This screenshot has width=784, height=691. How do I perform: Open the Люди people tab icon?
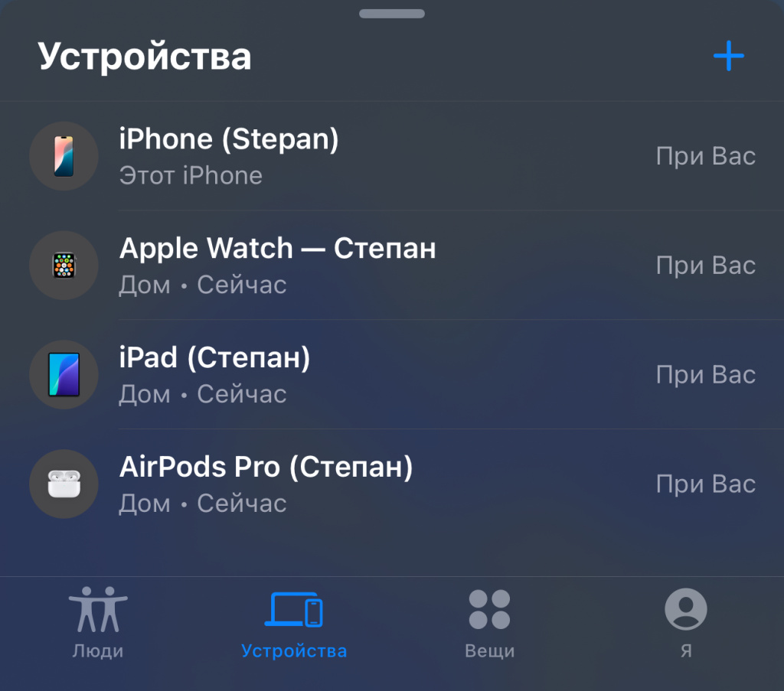98,609
